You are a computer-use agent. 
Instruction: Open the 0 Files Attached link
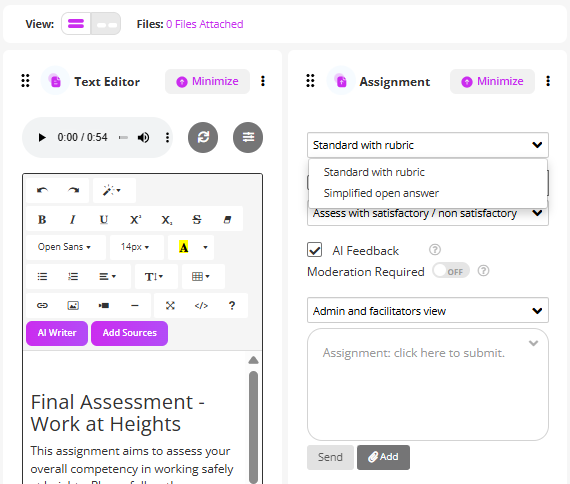[x=205, y=24]
